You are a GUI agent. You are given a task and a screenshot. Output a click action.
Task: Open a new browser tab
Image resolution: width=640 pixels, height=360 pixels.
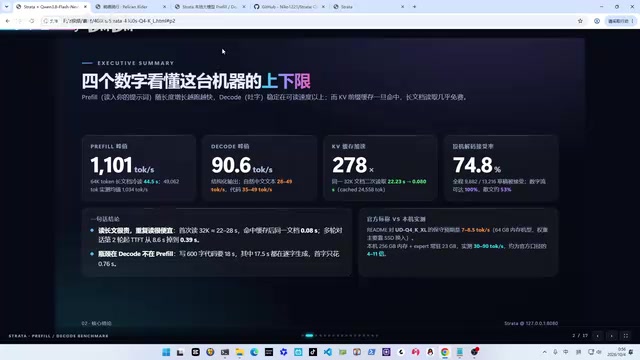point(414,7)
